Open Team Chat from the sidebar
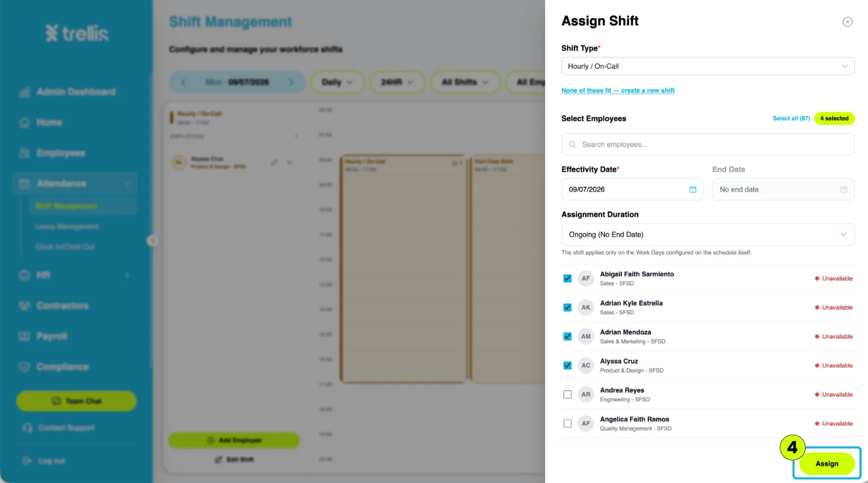The width and height of the screenshot is (868, 483). (x=76, y=401)
